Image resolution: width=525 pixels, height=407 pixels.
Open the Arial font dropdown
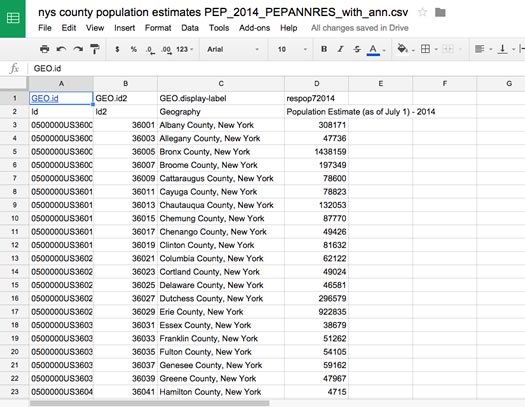click(233, 49)
